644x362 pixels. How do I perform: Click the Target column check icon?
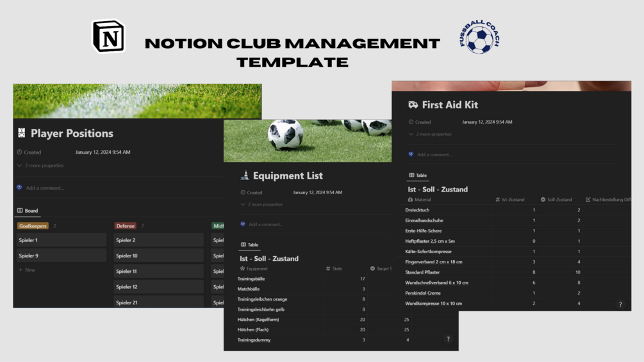(372, 268)
